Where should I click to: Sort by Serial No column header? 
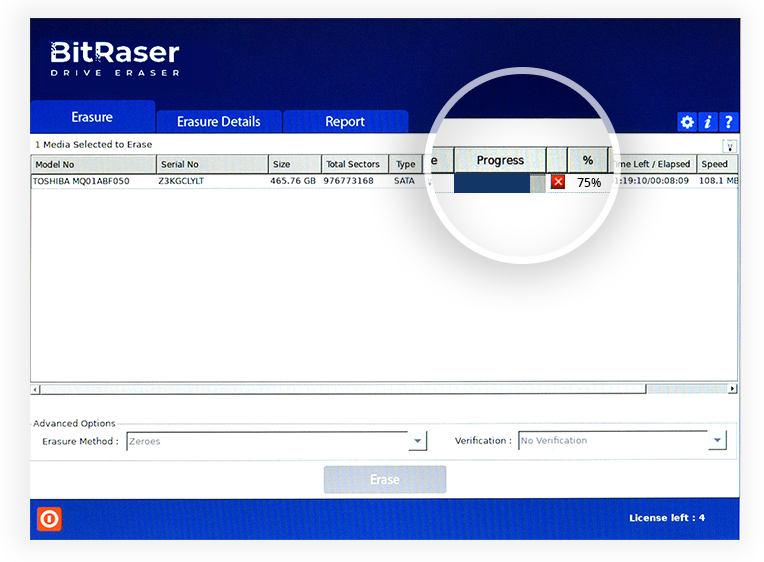pyautogui.click(x=212, y=164)
